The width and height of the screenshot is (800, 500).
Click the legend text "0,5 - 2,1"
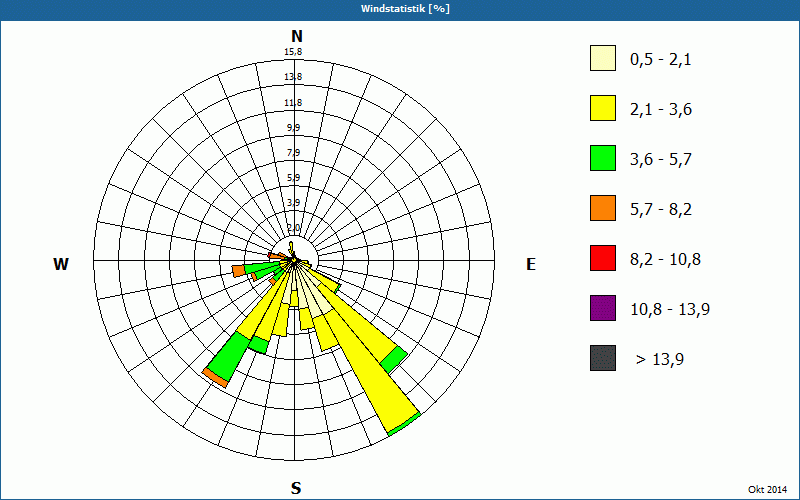(x=661, y=60)
